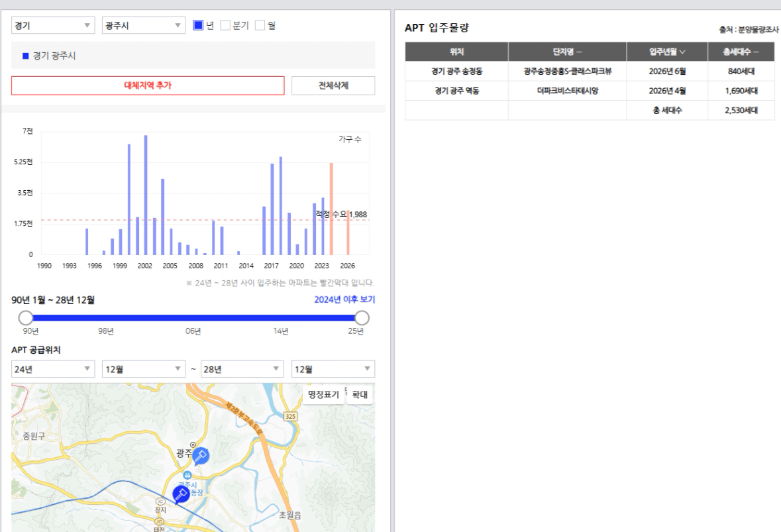
Task: Click the 경기 광주 역동 location cell
Action: click(457, 91)
